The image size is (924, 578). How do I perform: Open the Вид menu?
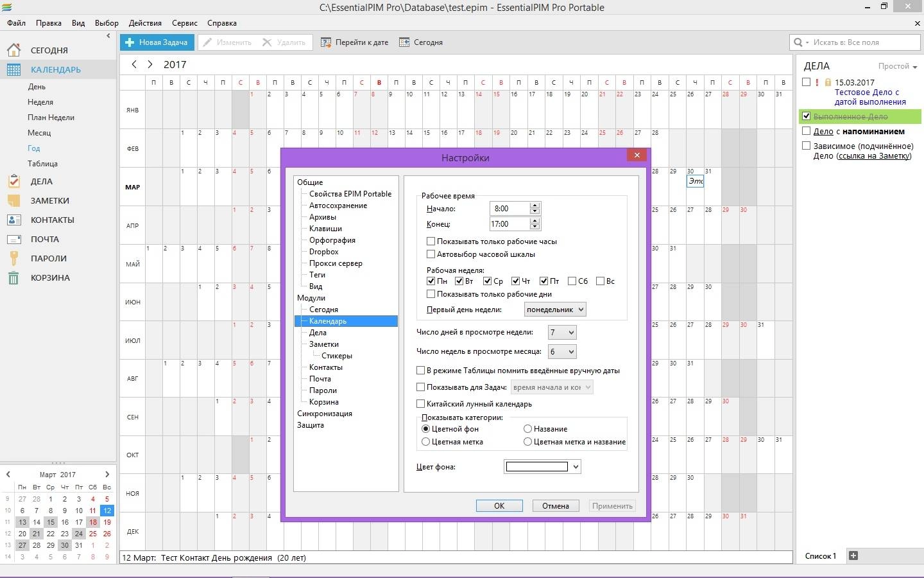(x=78, y=23)
